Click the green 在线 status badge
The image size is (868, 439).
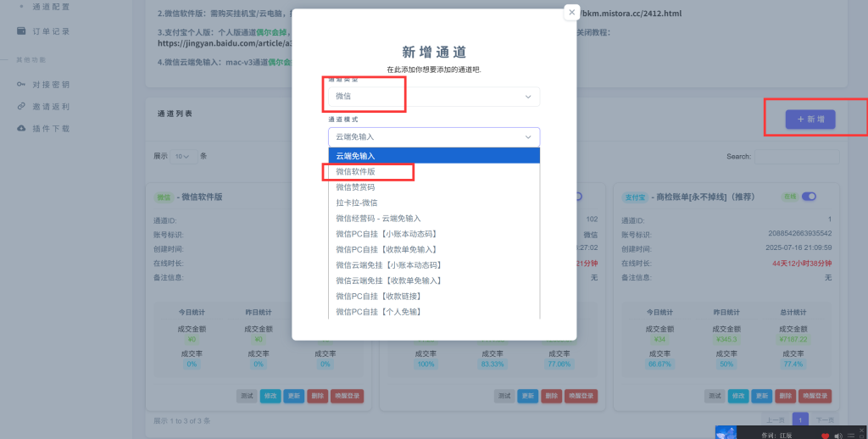click(x=789, y=197)
